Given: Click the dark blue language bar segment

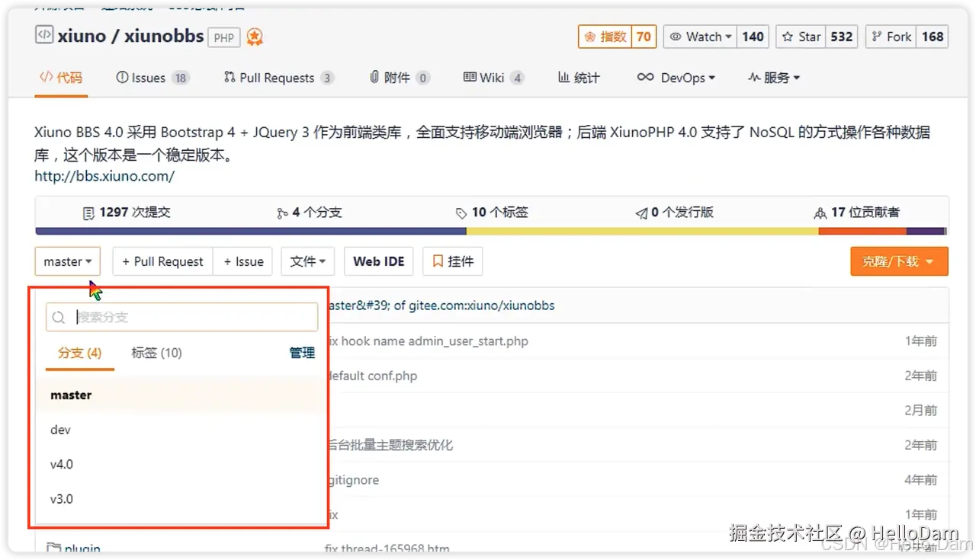Looking at the screenshot, I should click(251, 231).
